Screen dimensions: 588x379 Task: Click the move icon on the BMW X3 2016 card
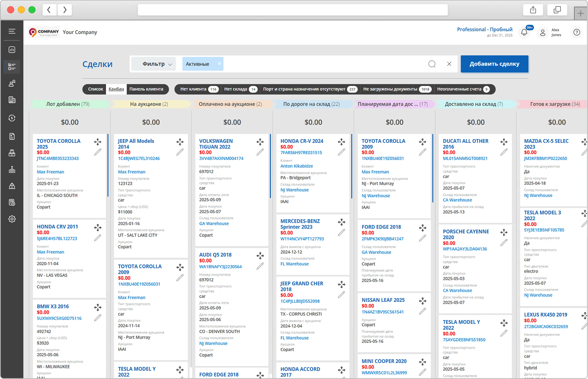(98, 307)
